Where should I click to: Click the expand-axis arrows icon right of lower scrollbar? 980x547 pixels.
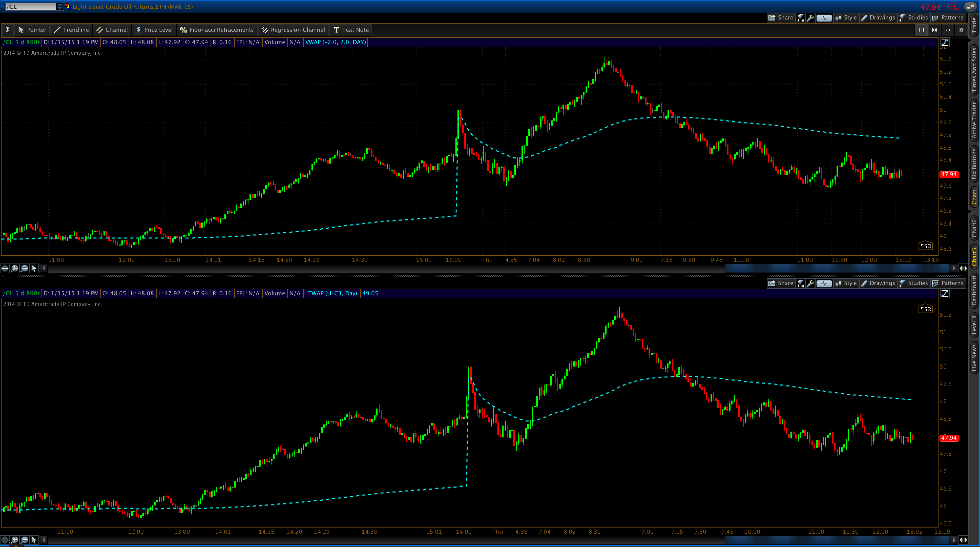pos(963,540)
